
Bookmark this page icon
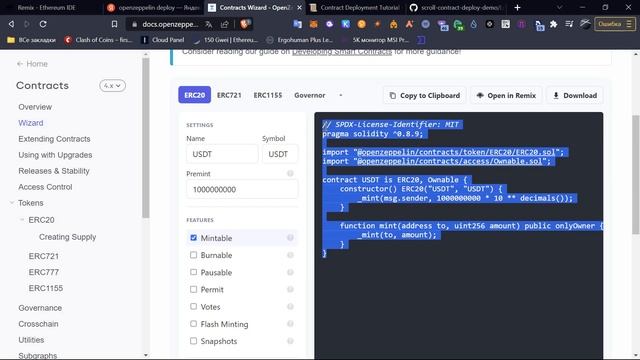coord(114,24)
